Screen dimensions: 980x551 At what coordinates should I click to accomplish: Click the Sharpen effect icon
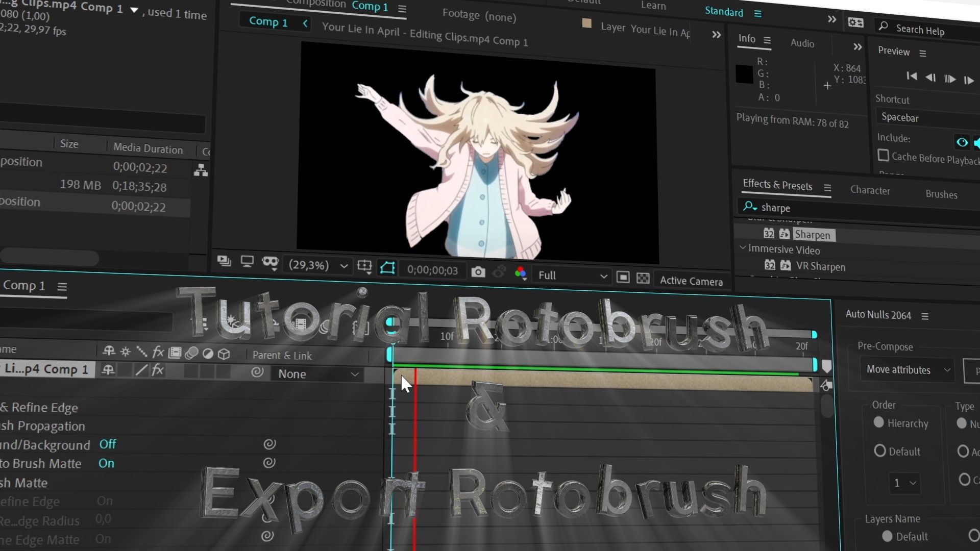(785, 234)
